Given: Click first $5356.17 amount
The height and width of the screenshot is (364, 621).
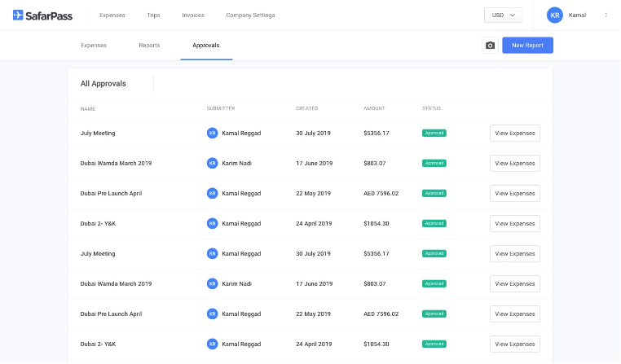Looking at the screenshot, I should [x=377, y=133].
